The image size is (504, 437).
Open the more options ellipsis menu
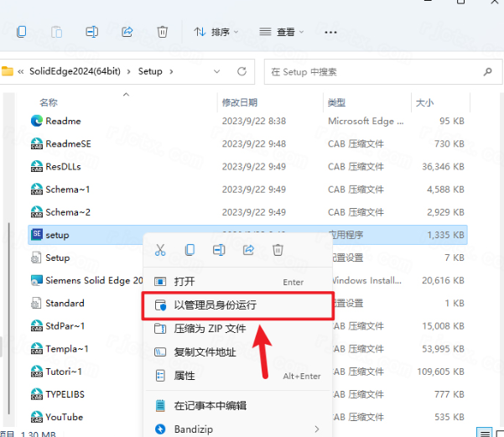coord(330,32)
